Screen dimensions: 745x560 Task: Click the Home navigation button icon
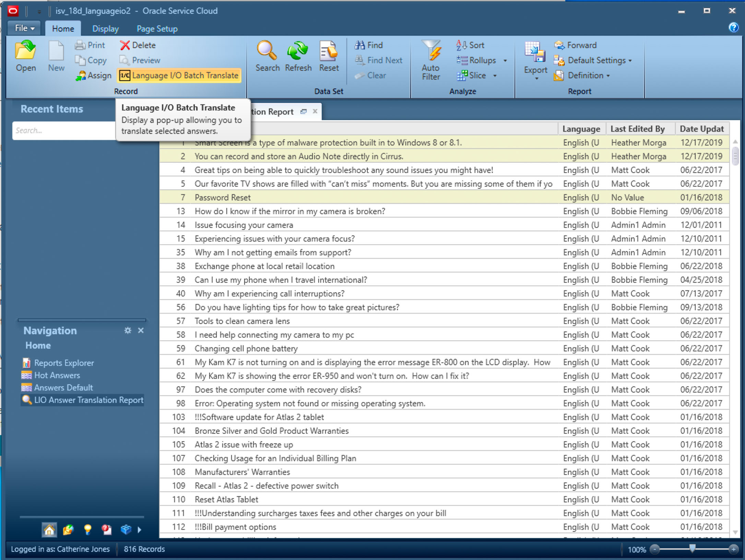(49, 530)
